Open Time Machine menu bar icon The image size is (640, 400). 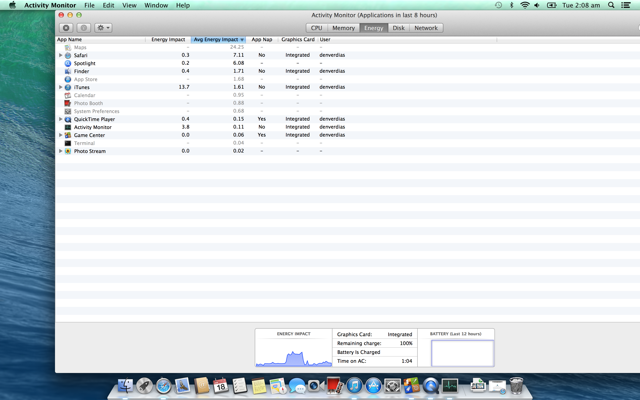point(498,5)
